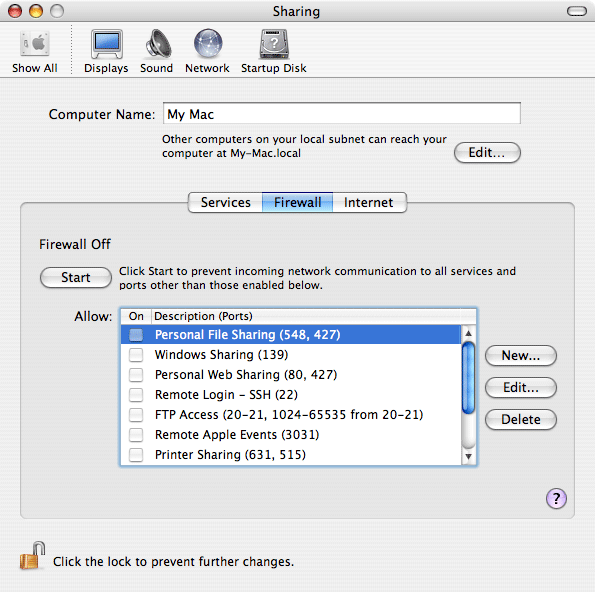
Task: Select Remote Login - SSH (22) row
Action: (291, 395)
